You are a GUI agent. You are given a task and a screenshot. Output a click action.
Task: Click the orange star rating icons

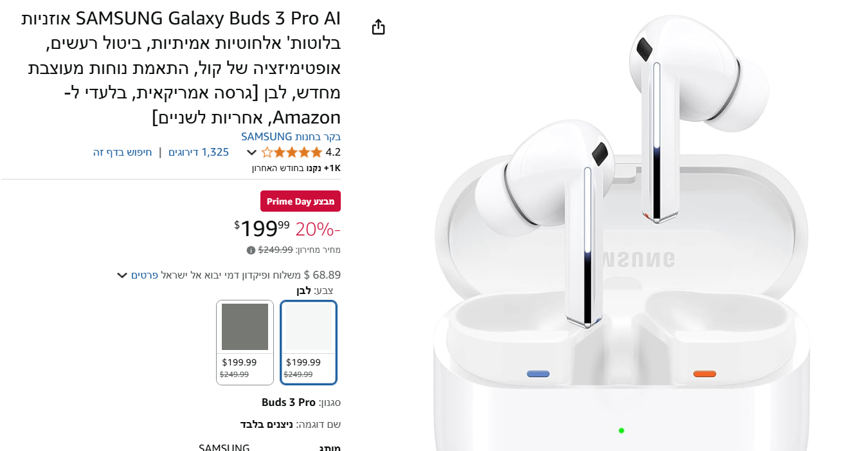tap(292, 152)
